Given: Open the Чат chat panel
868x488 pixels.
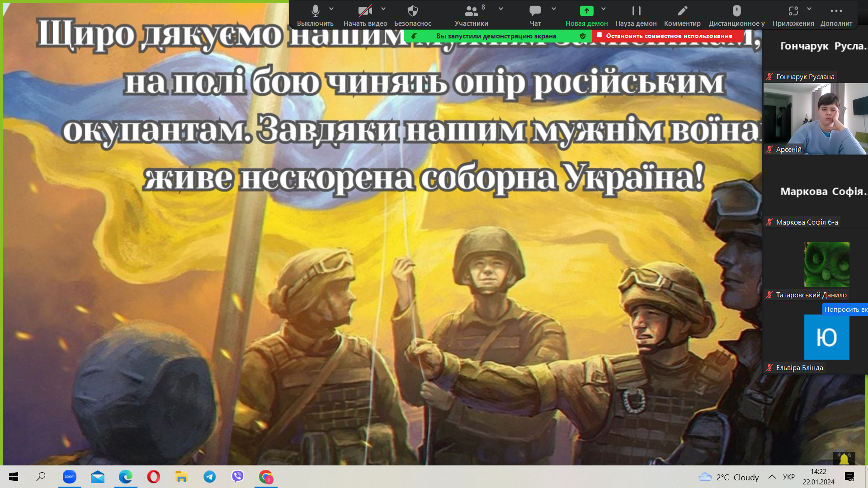Looking at the screenshot, I should [x=535, y=15].
